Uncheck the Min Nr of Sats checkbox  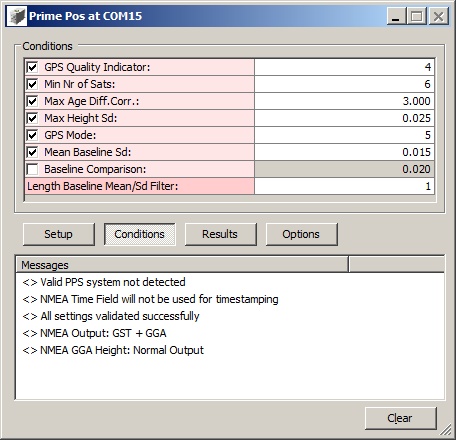pyautogui.click(x=32, y=84)
